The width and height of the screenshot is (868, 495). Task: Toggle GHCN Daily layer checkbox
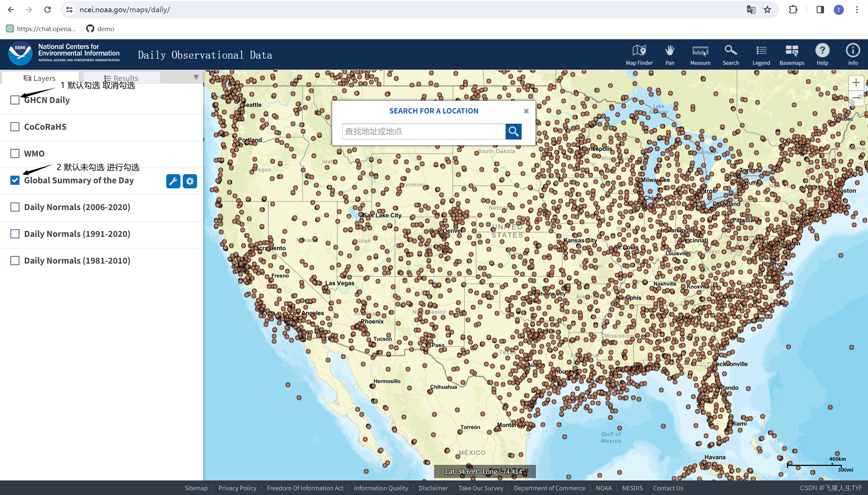click(x=15, y=100)
